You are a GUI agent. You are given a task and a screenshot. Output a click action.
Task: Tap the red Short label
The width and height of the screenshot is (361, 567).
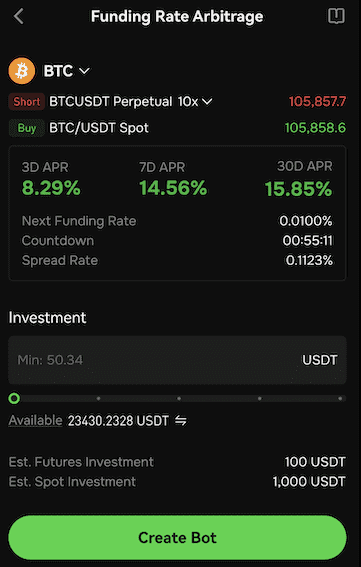[x=27, y=102]
